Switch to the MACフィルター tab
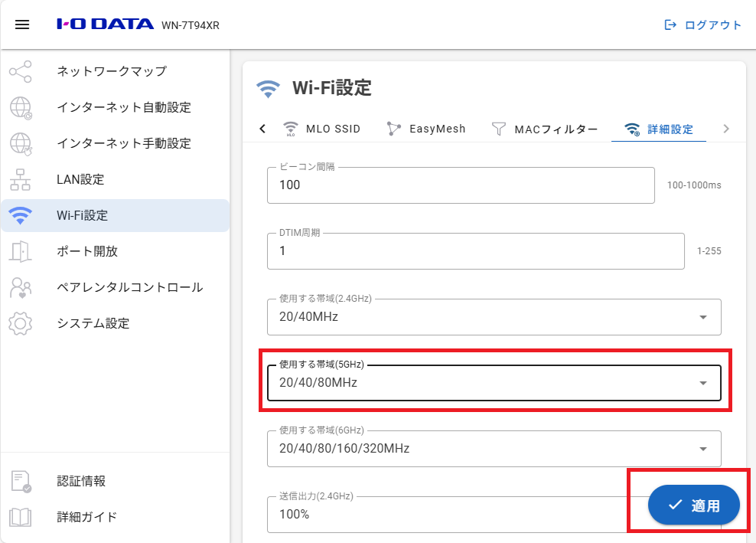This screenshot has height=543, width=756. point(546,129)
